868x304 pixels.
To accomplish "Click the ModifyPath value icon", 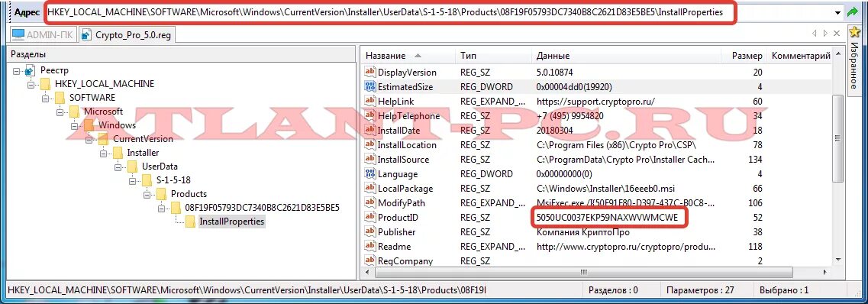I will coord(369,202).
